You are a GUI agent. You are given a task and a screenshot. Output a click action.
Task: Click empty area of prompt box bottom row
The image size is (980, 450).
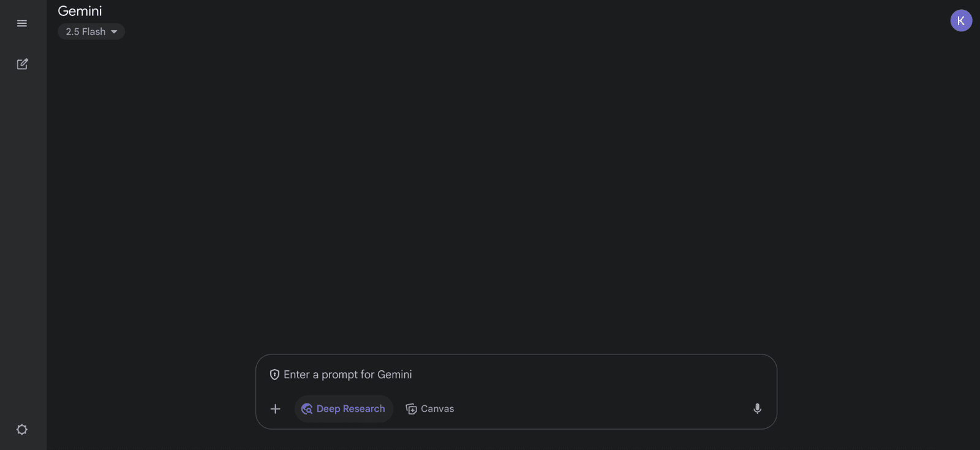(x=603, y=408)
